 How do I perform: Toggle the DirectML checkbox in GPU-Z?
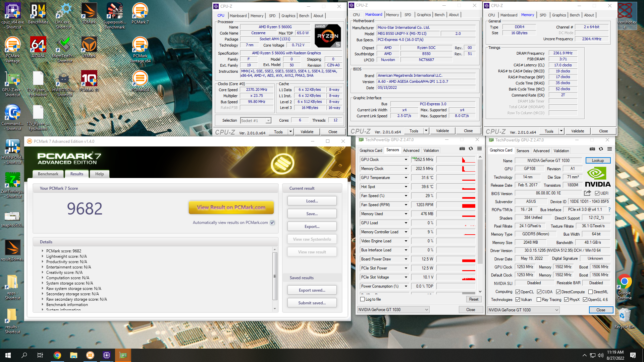(x=590, y=292)
